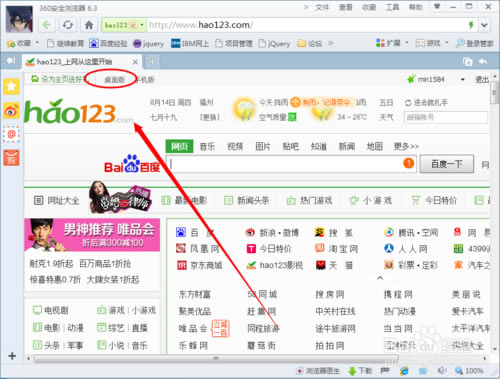
Task: Click the 邮箱帐号 mail account field
Action: pyautogui.click(x=446, y=117)
